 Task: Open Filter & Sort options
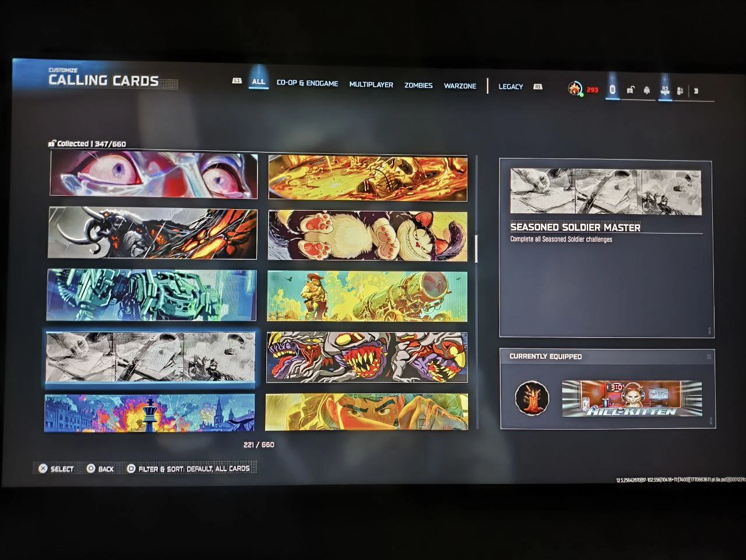(188, 469)
